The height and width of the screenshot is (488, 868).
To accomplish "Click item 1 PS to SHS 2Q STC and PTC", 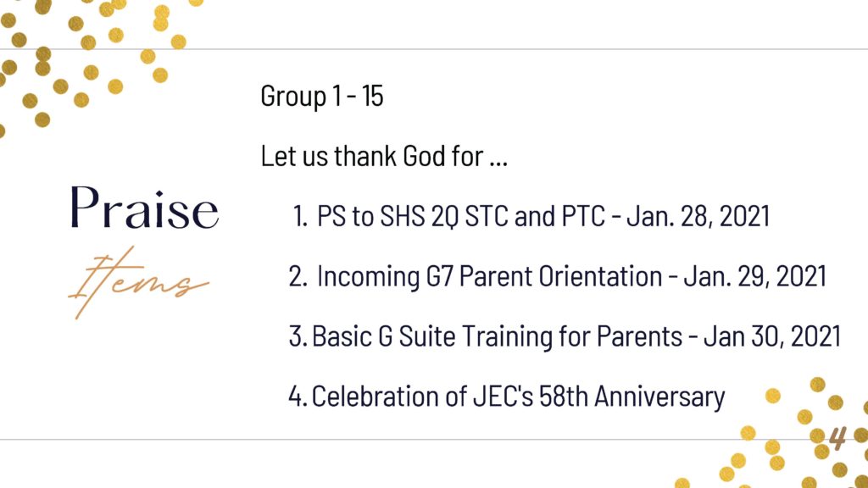I will [x=531, y=216].
